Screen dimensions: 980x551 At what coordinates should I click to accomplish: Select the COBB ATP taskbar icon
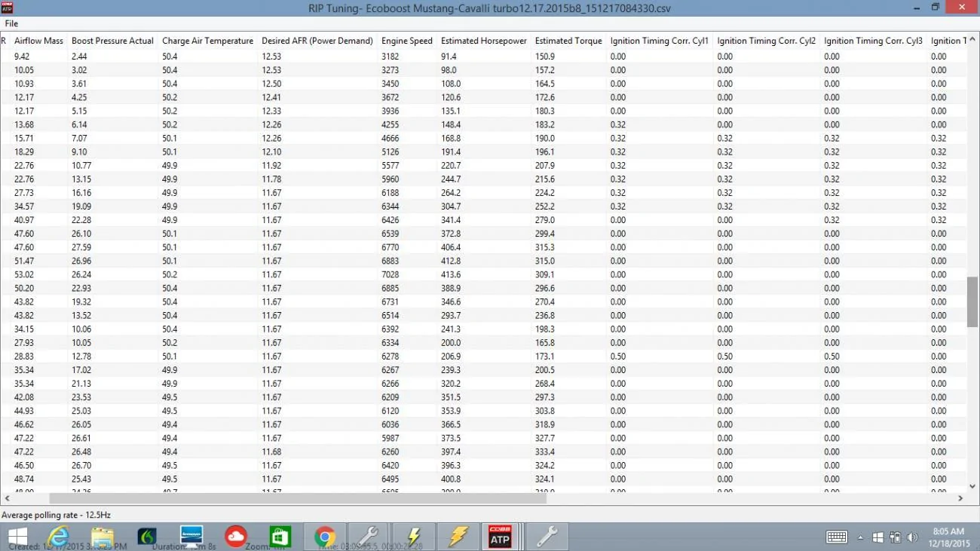coord(501,537)
